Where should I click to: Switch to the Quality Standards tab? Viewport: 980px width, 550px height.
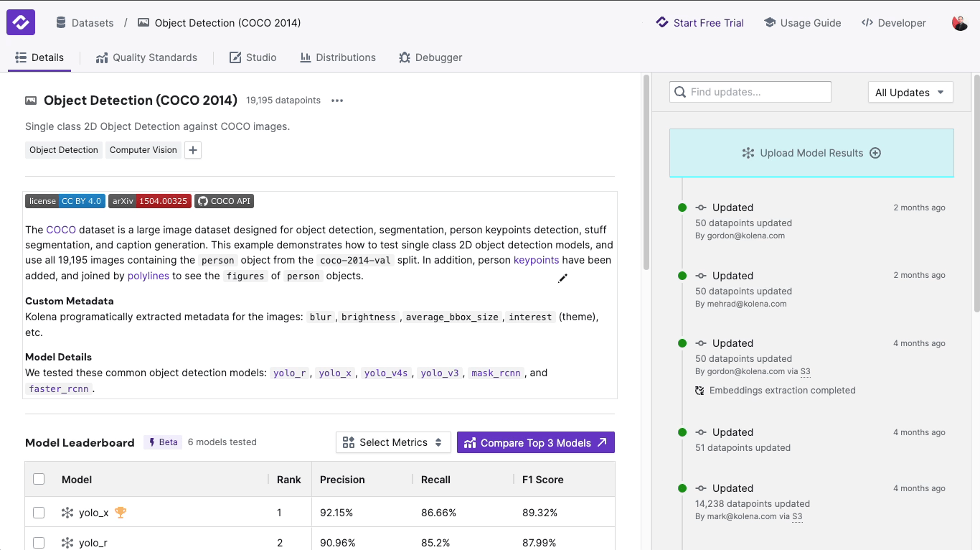[146, 57]
